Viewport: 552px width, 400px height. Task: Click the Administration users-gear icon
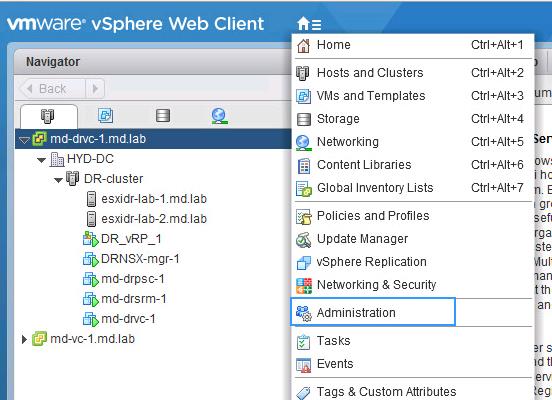coord(304,313)
